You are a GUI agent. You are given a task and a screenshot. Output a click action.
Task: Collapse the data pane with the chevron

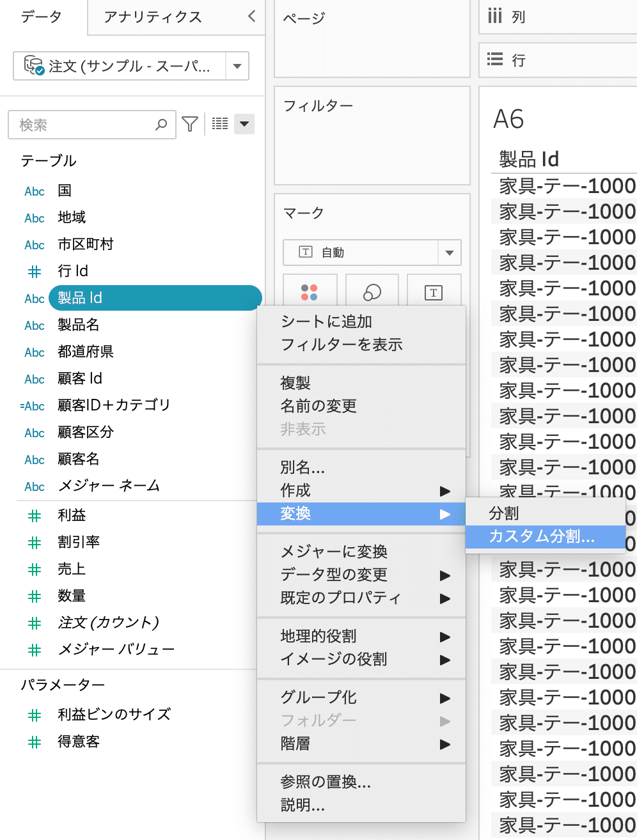(251, 17)
